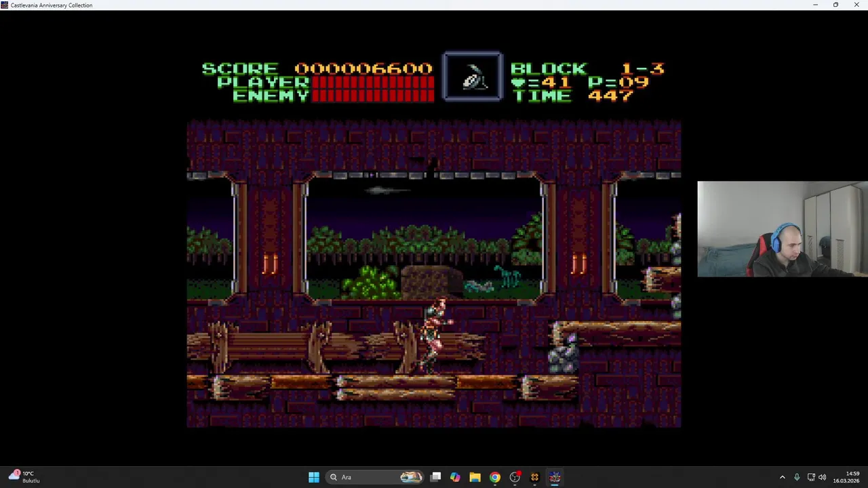Image resolution: width=868 pixels, height=488 pixels.
Task: Click the axe sub-weapon box in the HUD
Action: point(473,77)
